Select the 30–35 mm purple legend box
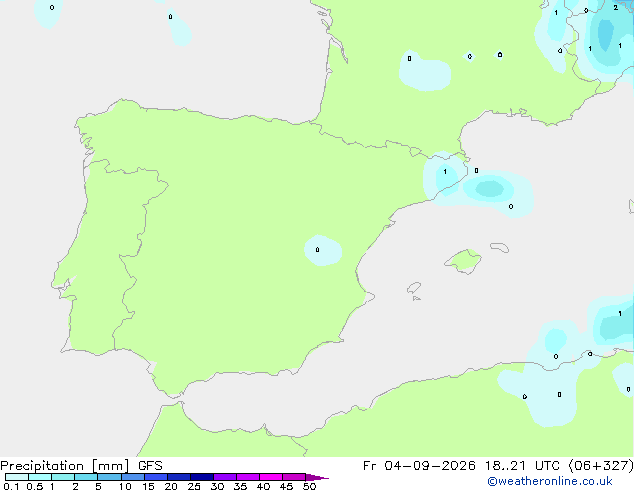Screen dimensions: 634x490 [x=225, y=477]
